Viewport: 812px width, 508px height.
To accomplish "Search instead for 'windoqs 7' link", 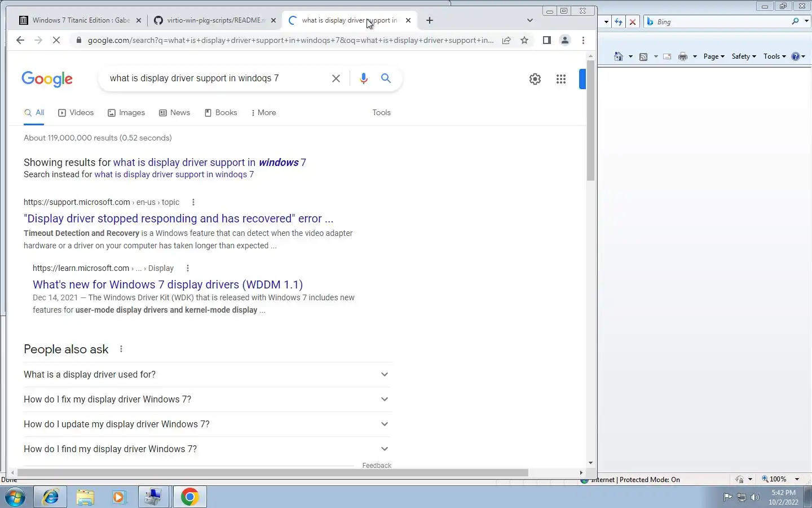I will tap(174, 174).
